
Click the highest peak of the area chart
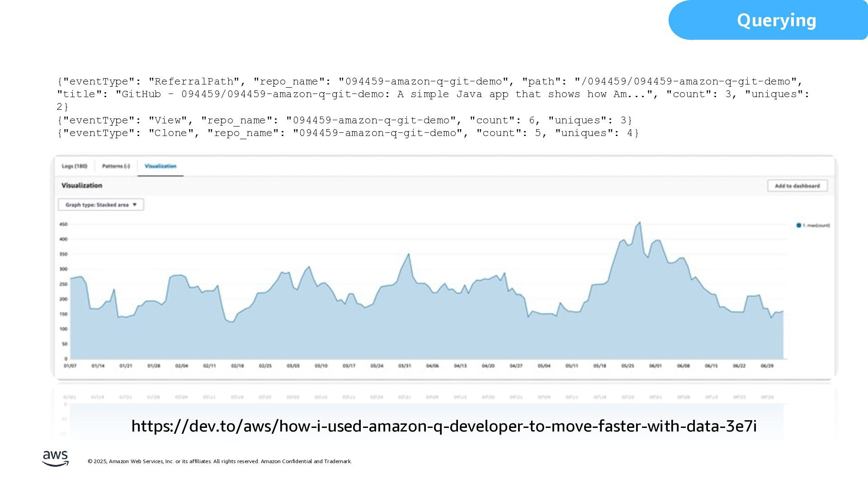point(639,223)
